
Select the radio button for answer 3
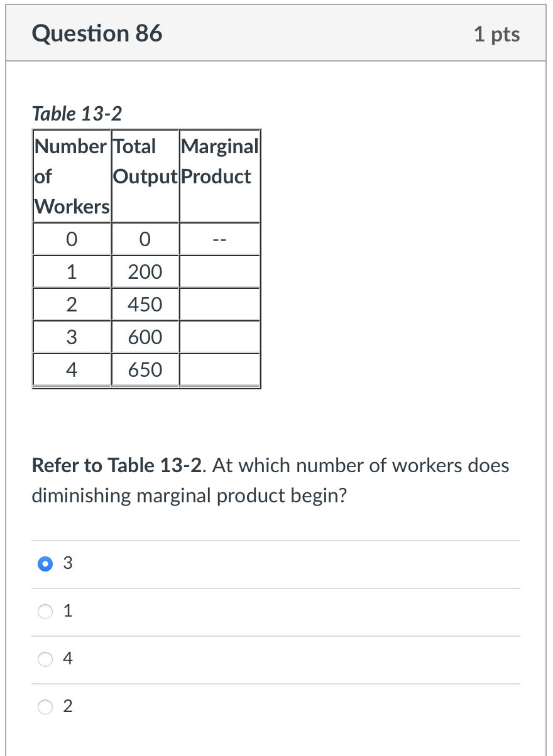coord(44,563)
